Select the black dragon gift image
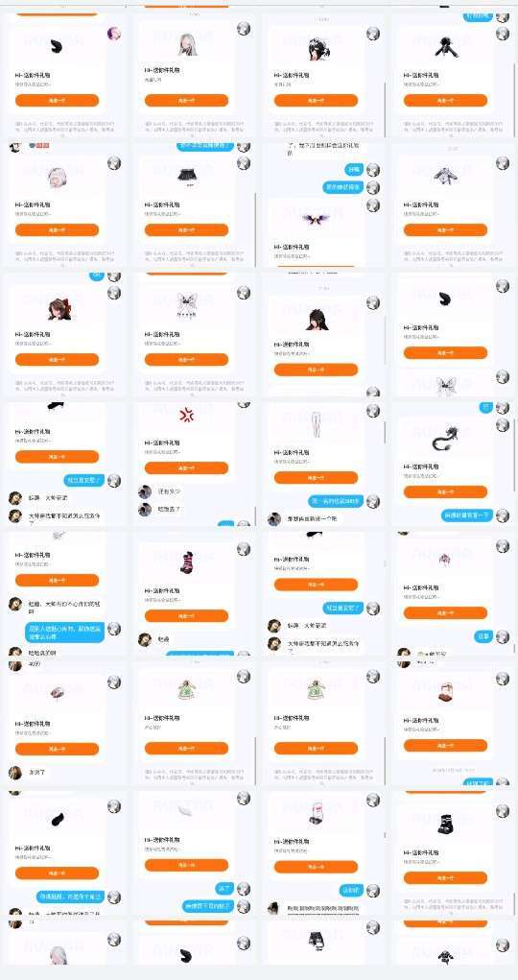The image size is (518, 980). point(445,438)
